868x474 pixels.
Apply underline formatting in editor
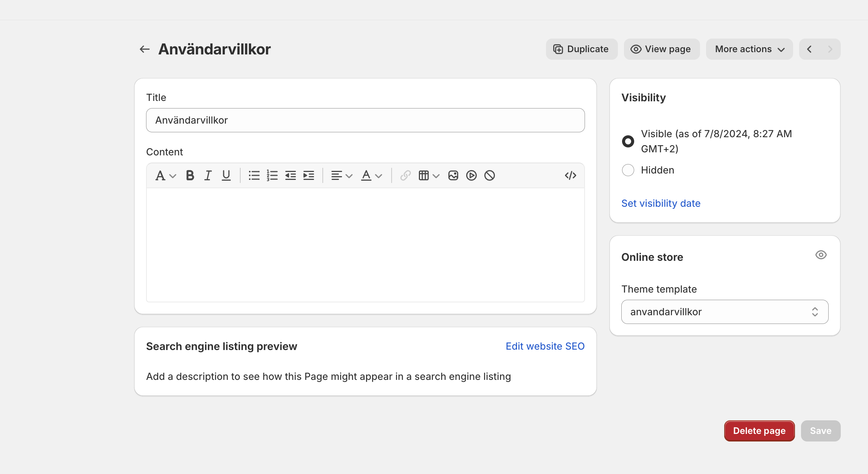[x=226, y=175]
